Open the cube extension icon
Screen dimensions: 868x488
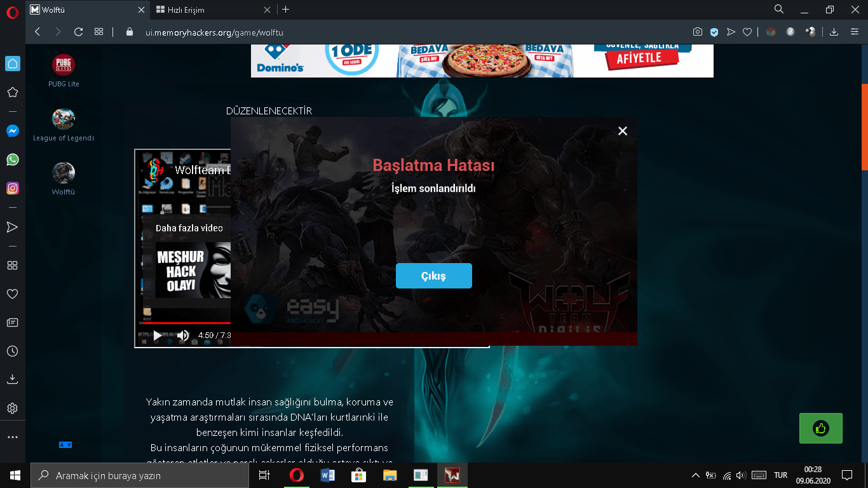click(x=771, y=32)
